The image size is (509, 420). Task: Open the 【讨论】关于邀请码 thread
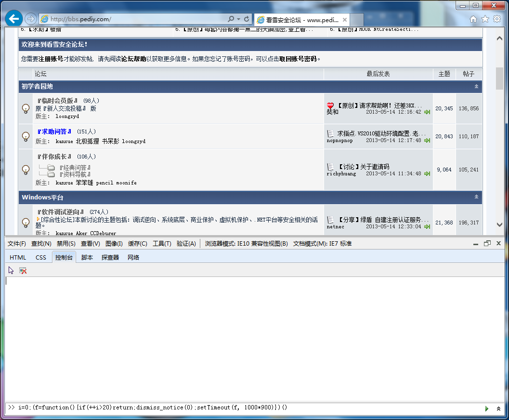364,167
